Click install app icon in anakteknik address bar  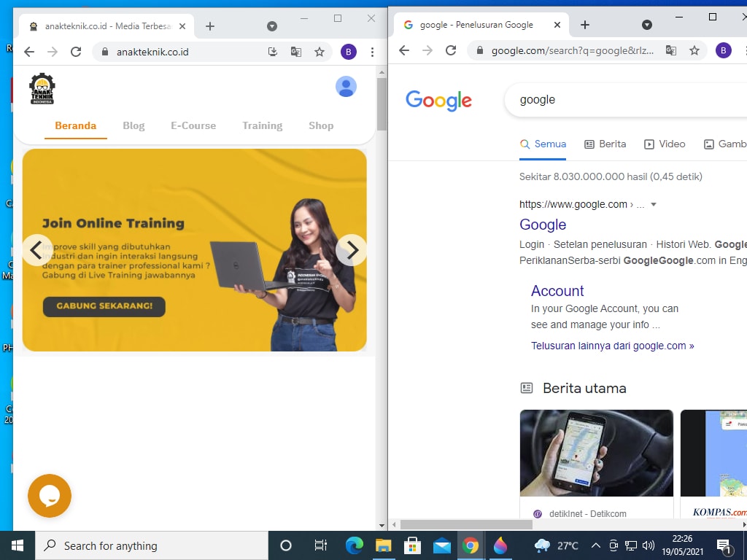273,52
